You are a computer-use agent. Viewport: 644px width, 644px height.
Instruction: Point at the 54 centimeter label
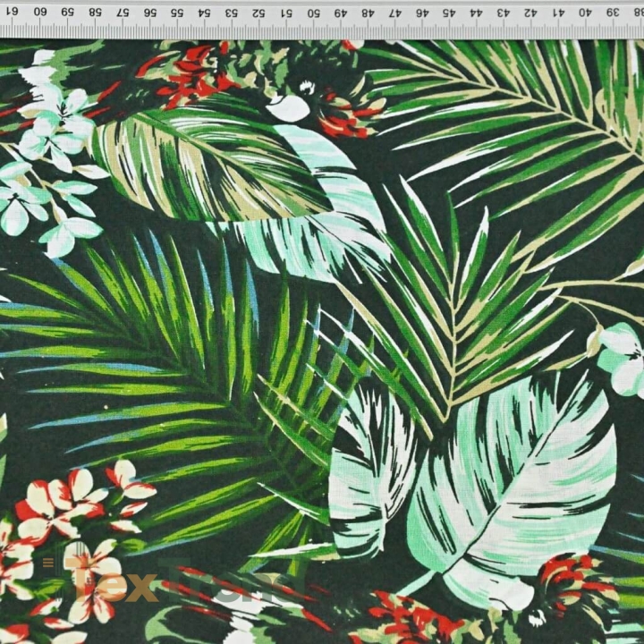tap(204, 13)
